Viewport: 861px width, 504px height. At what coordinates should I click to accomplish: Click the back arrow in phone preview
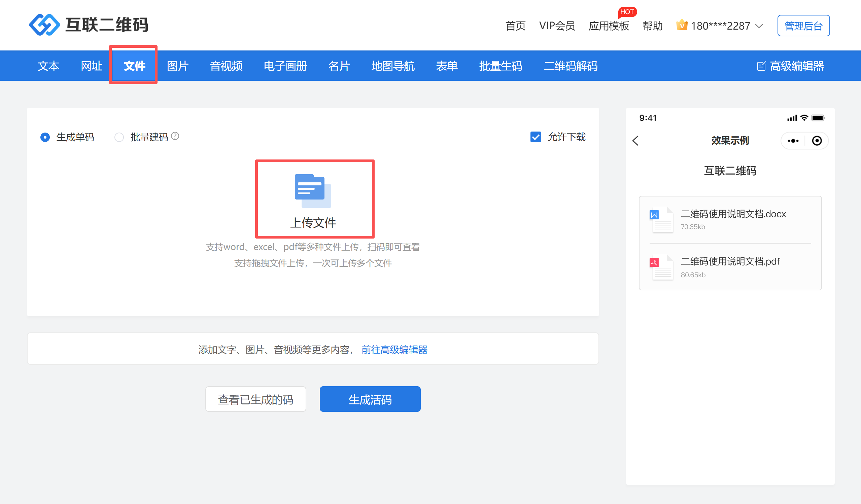coord(635,141)
